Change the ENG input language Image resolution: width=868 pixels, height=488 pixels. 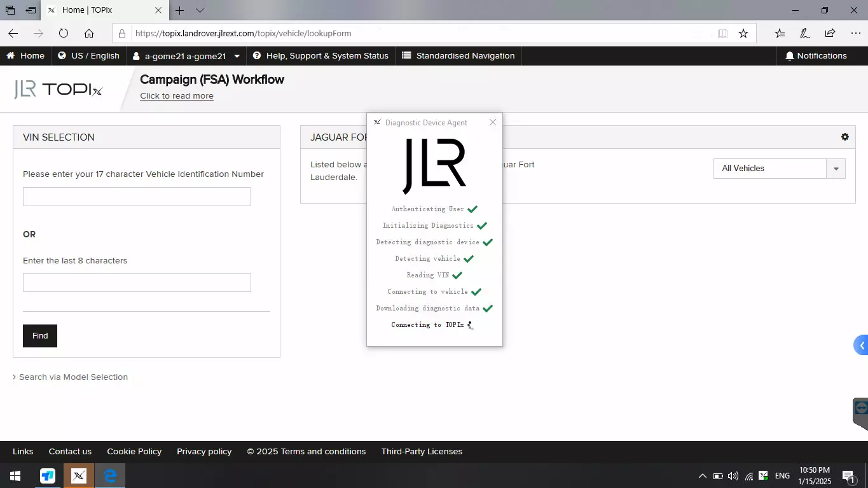(x=783, y=476)
